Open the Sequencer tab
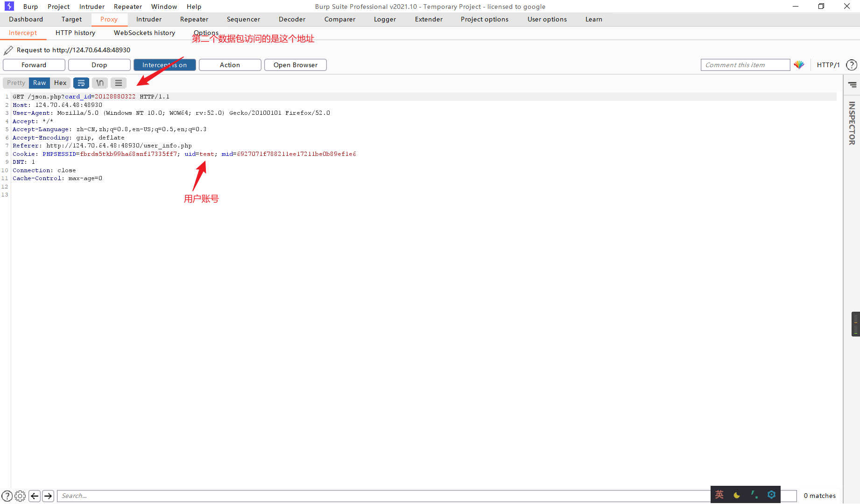 click(244, 19)
